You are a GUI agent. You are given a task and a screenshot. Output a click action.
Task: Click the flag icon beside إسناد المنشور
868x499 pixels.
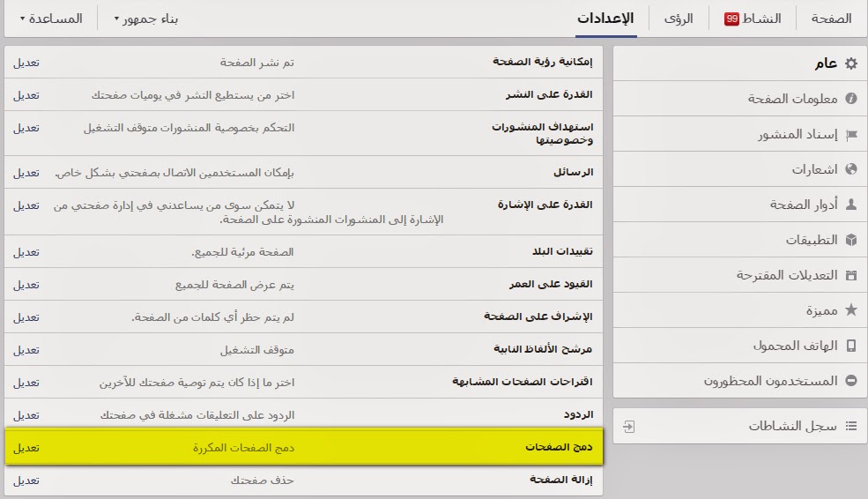tap(851, 135)
